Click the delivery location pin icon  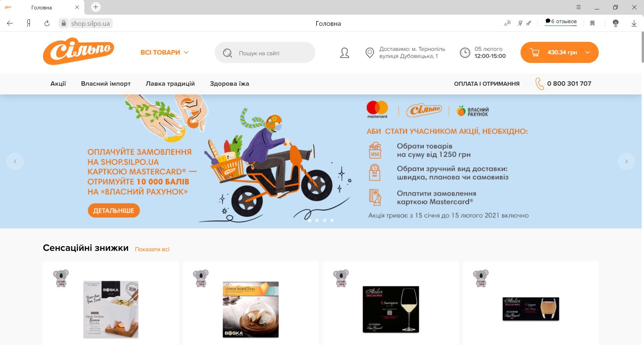pos(370,53)
